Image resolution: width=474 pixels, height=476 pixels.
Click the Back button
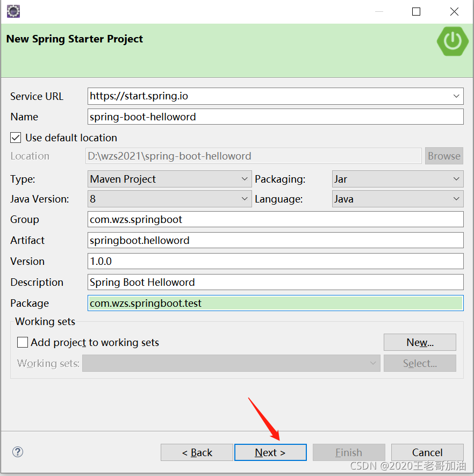click(x=197, y=452)
